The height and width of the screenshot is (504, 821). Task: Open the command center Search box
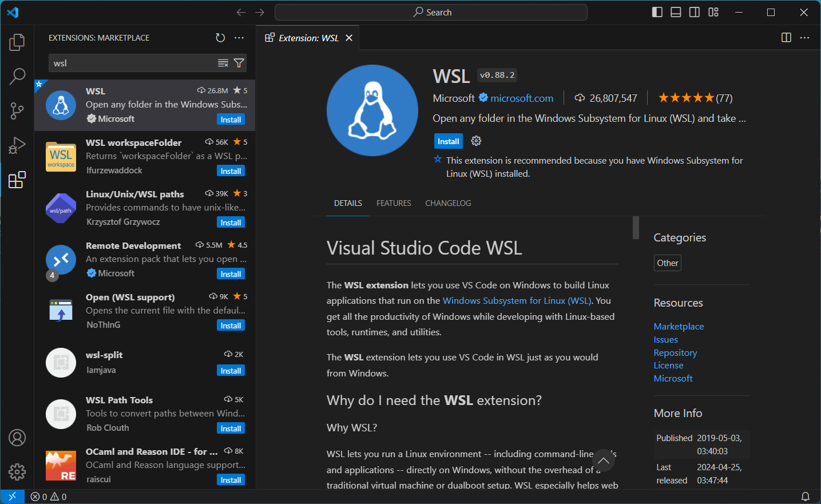point(431,12)
